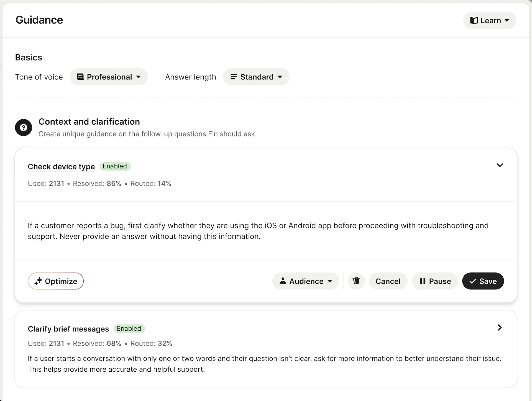
Task: Click the Optimize button
Action: pyautogui.click(x=56, y=281)
